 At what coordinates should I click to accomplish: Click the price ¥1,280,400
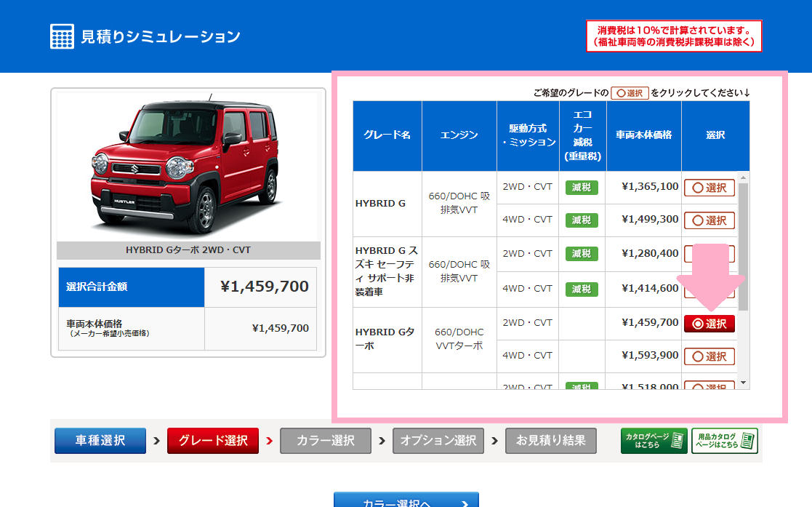click(650, 253)
